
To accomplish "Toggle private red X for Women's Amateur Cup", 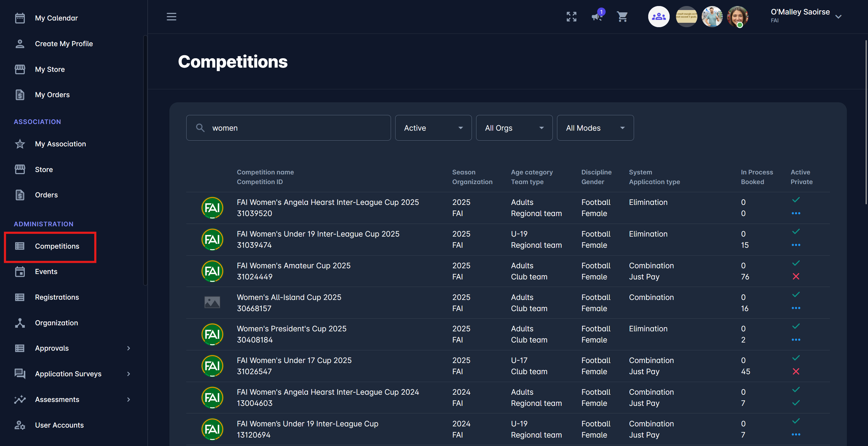I will (x=796, y=276).
